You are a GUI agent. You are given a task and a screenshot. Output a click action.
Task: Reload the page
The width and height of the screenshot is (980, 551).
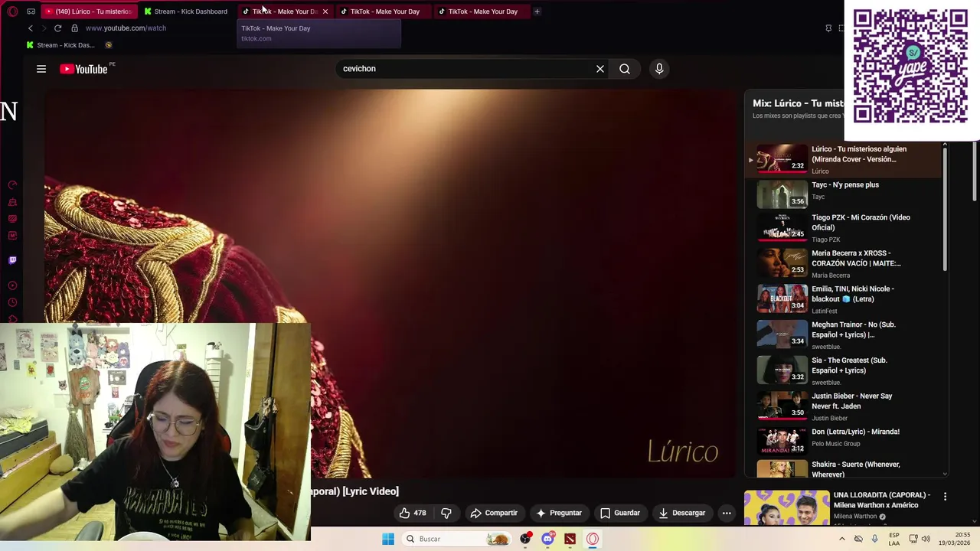(x=57, y=28)
